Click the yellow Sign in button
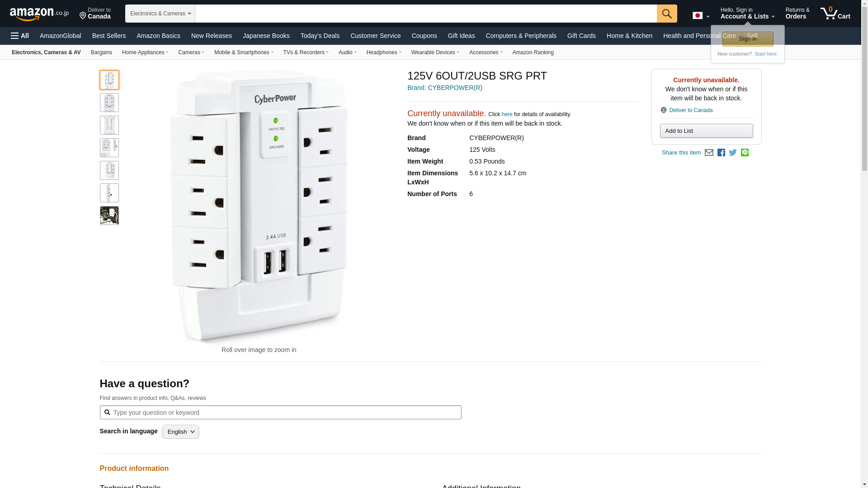The image size is (868, 488). (x=748, y=39)
